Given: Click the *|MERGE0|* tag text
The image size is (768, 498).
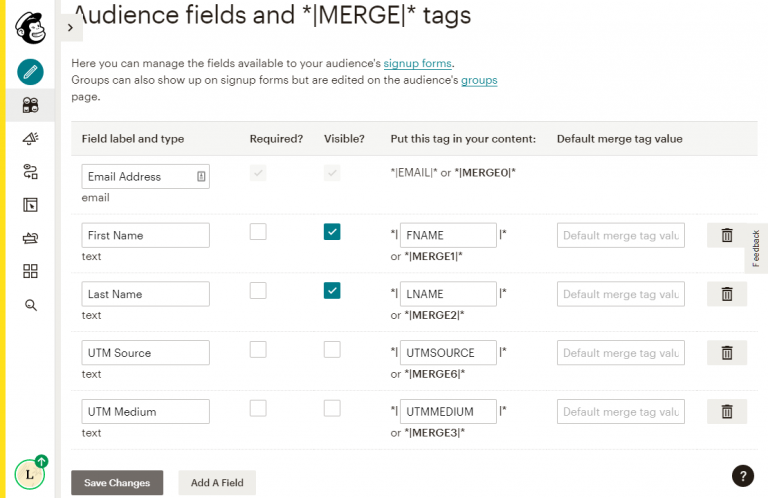Looking at the screenshot, I should [x=485, y=173].
